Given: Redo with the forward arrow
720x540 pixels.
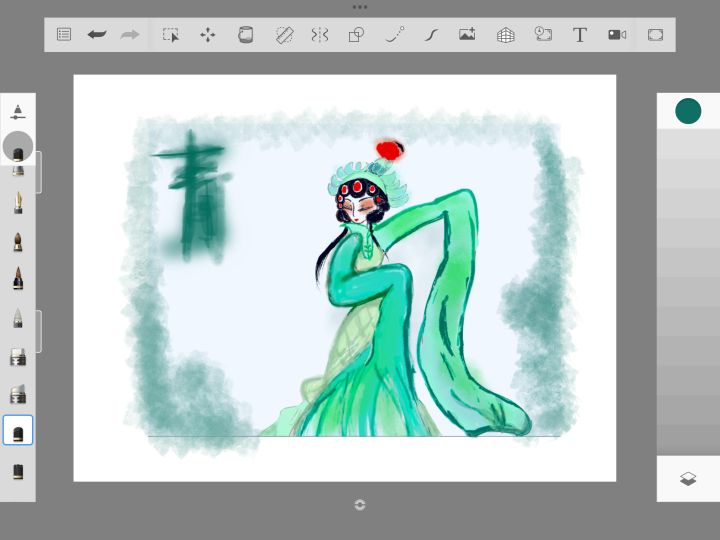Looking at the screenshot, I should tap(130, 34).
